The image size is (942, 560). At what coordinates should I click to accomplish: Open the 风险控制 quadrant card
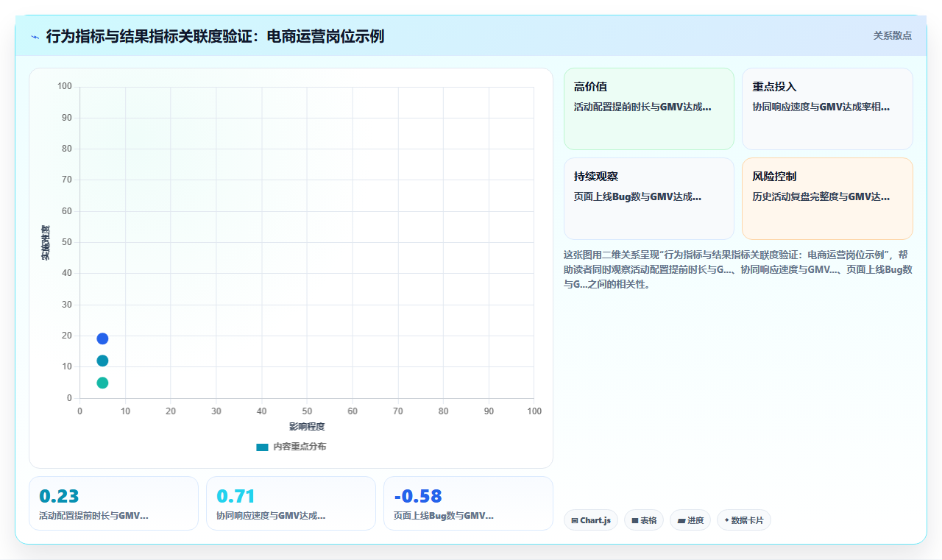tap(827, 199)
